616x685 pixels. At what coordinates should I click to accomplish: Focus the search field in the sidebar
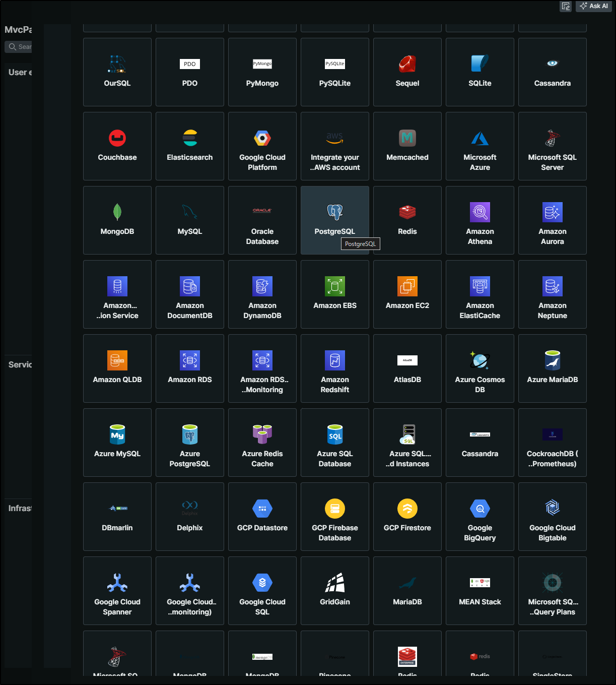click(19, 47)
